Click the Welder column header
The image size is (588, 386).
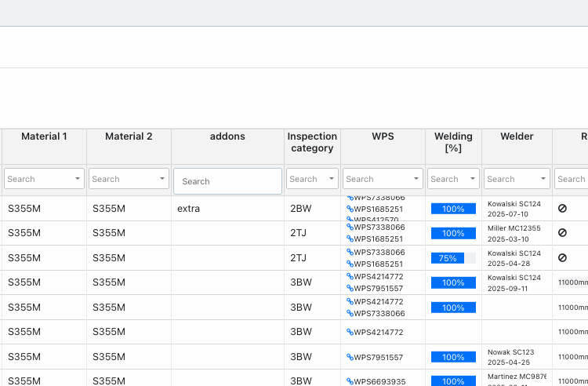click(517, 137)
